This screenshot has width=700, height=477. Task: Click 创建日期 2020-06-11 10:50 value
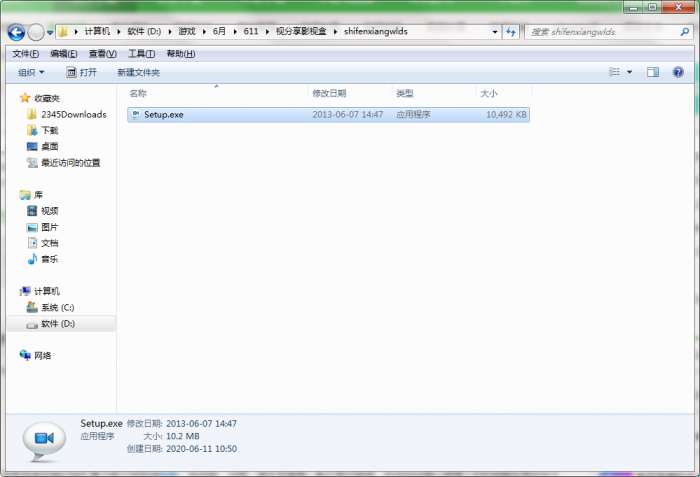[201, 448]
